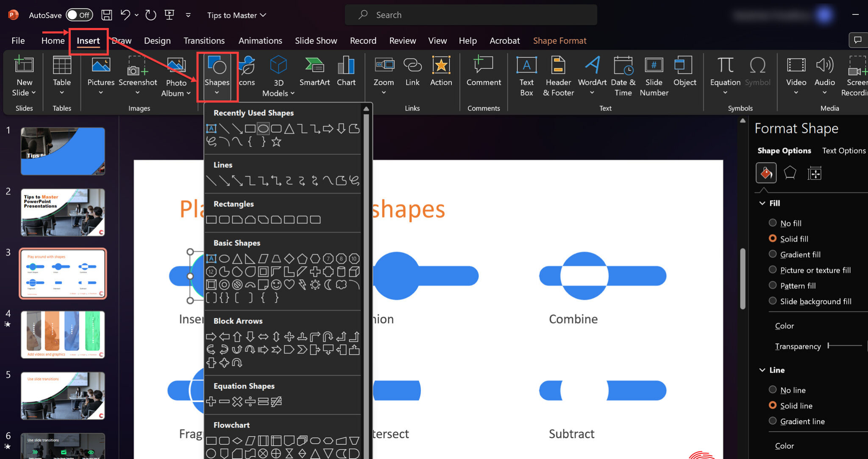Viewport: 868px width, 459px height.
Task: Switch to the Design ribbon tab
Action: pos(157,41)
